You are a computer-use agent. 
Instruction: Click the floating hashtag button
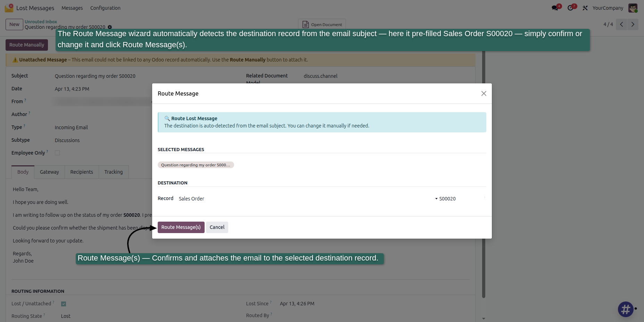tap(626, 309)
